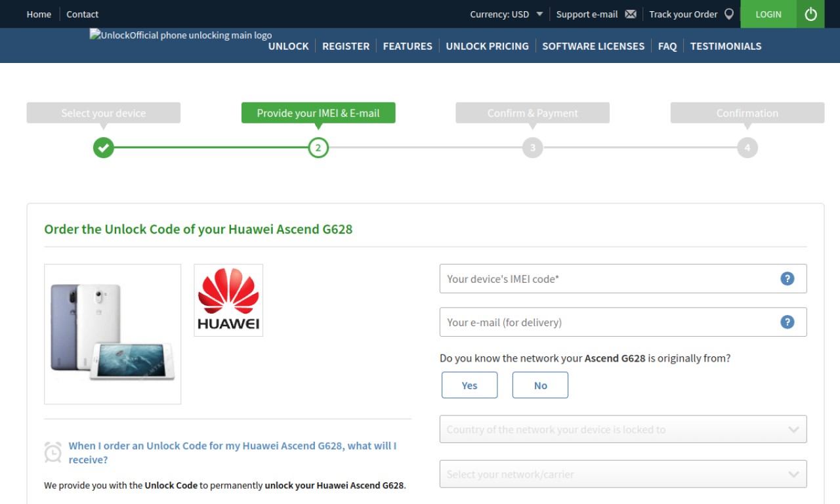The height and width of the screenshot is (504, 840).
Task: Click the step 2 circle in progress bar
Action: 318,148
